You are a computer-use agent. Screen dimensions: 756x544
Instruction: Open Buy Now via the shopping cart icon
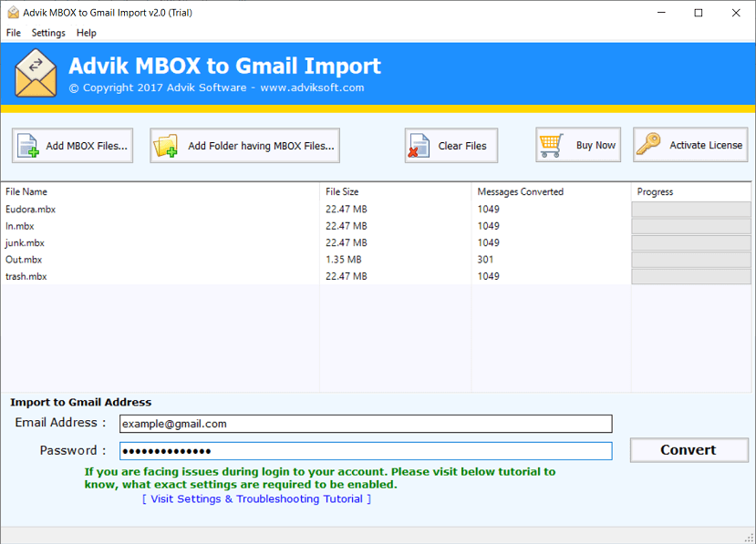point(550,144)
